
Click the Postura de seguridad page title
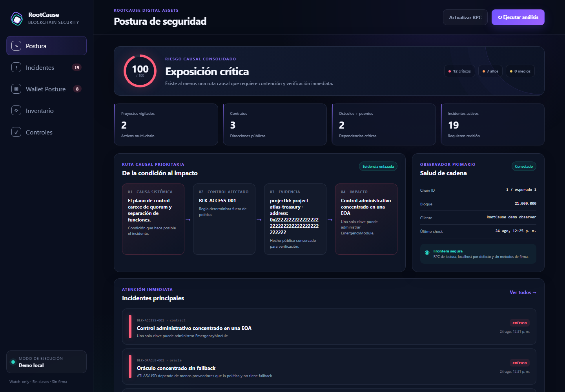(x=160, y=21)
